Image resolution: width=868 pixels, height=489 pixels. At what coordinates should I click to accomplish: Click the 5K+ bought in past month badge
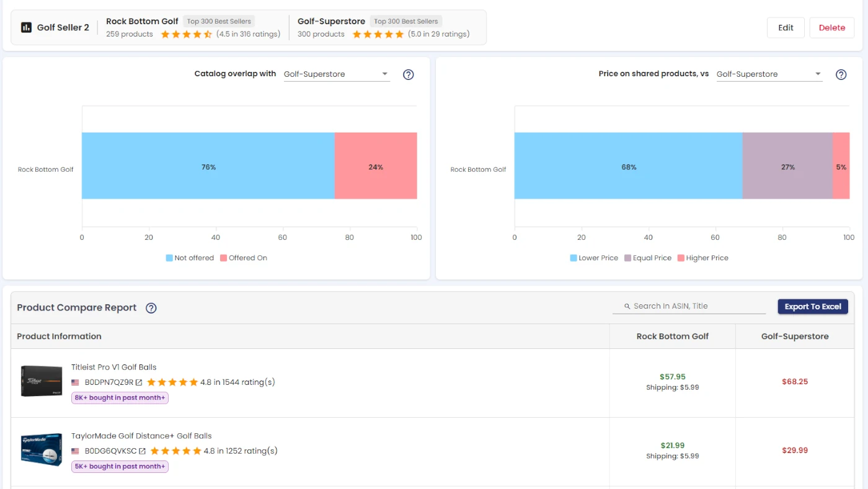point(120,467)
